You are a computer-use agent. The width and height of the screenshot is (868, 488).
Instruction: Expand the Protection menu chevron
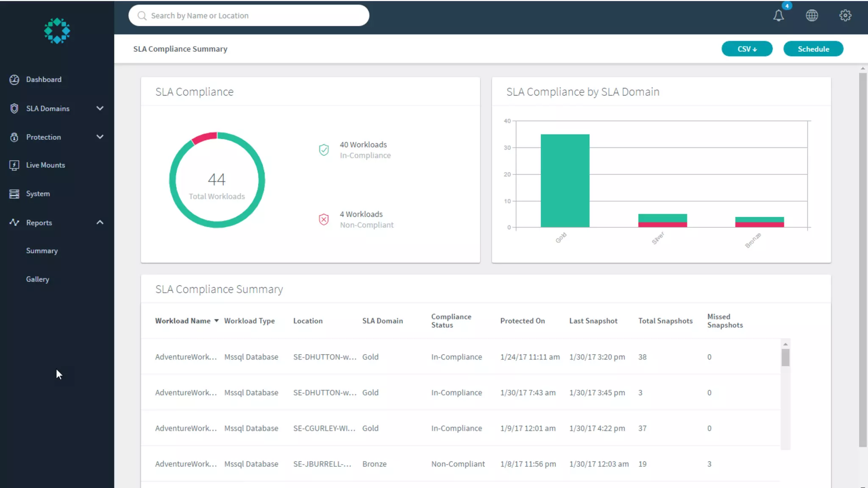pyautogui.click(x=100, y=137)
